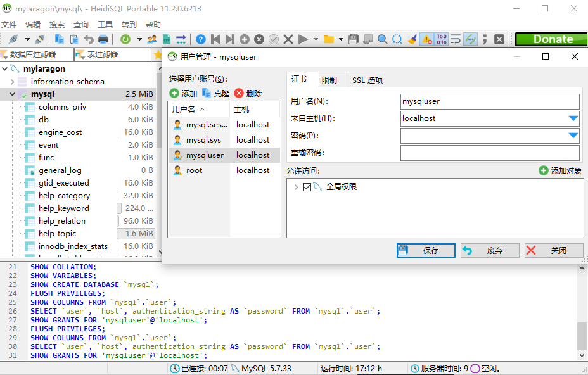Click the broom clear editor icon

point(412,39)
